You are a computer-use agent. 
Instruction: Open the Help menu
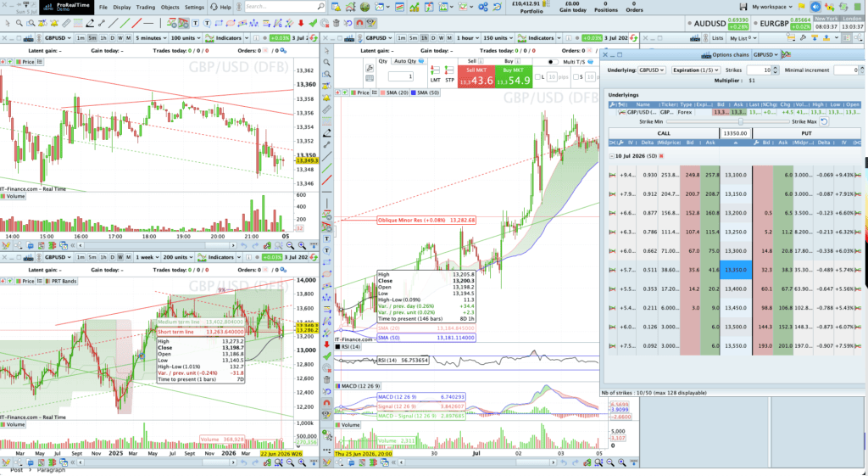(221, 7)
